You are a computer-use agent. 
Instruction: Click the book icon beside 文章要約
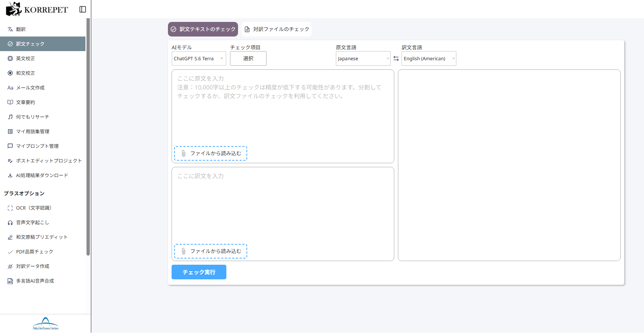point(10,102)
